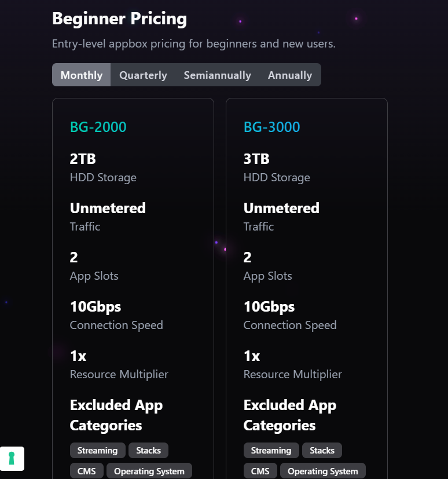Select the Monthly billing tab
This screenshot has height=479, width=448.
tap(82, 75)
